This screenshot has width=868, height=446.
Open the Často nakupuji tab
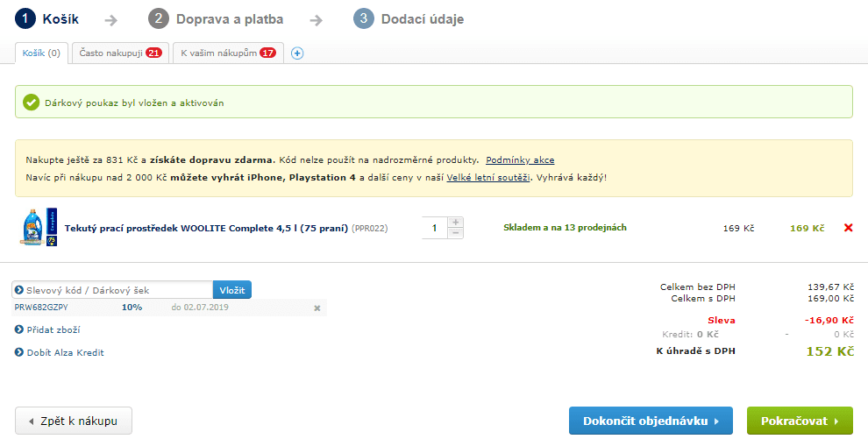120,53
